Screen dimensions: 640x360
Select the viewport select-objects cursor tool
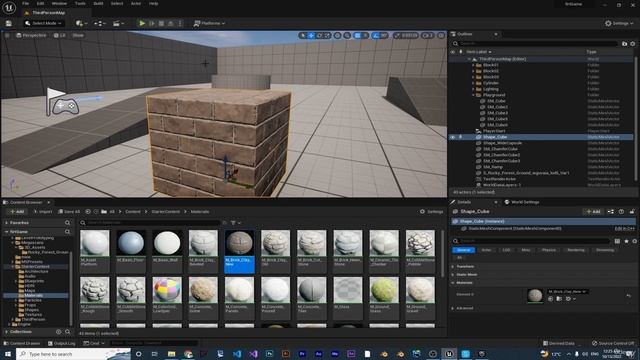pyautogui.click(x=302, y=36)
